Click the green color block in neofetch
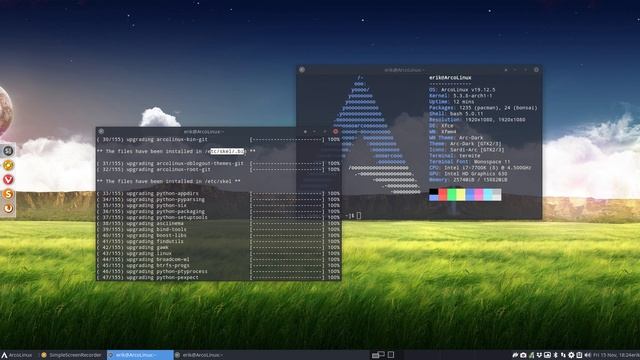Viewport: 640px width, 360px height. (452, 194)
